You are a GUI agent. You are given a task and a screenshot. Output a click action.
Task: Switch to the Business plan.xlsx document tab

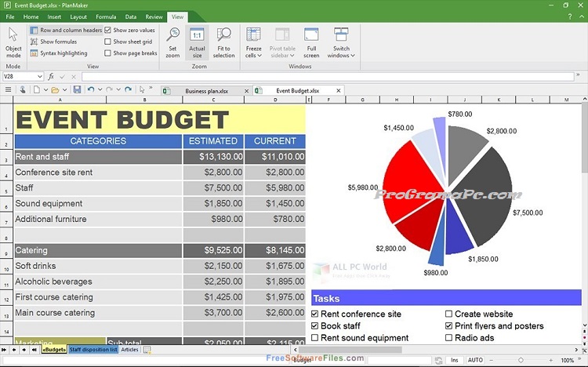[207, 90]
